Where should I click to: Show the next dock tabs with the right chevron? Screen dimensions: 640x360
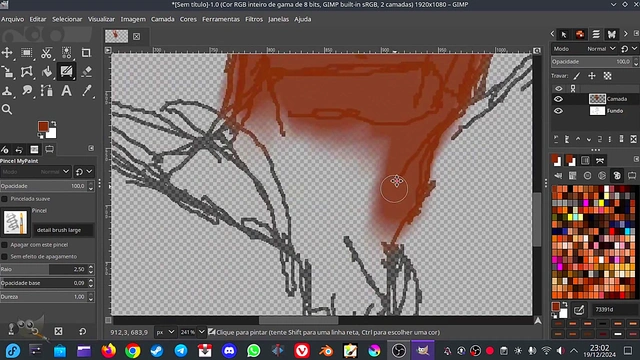pyautogui.click(x=625, y=34)
